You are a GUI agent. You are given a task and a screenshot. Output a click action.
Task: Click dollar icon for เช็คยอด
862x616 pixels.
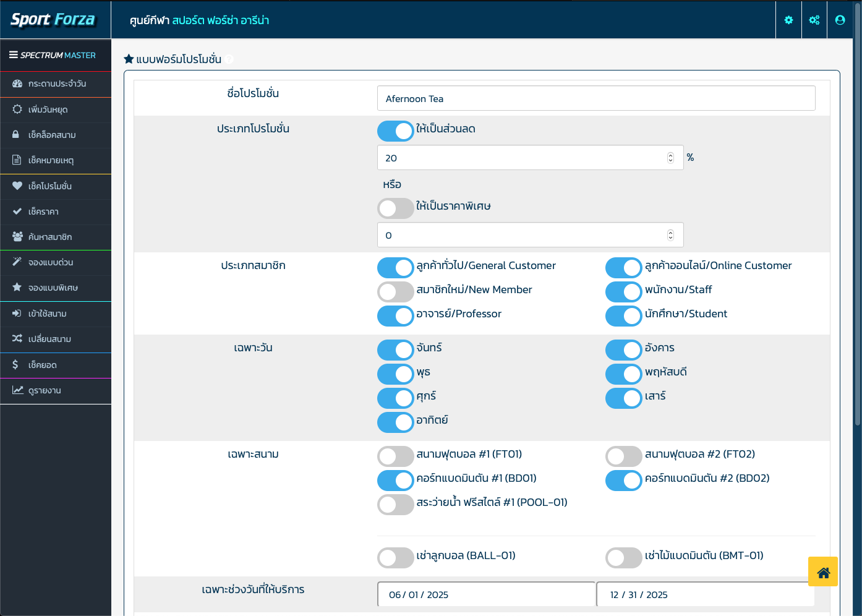click(15, 365)
